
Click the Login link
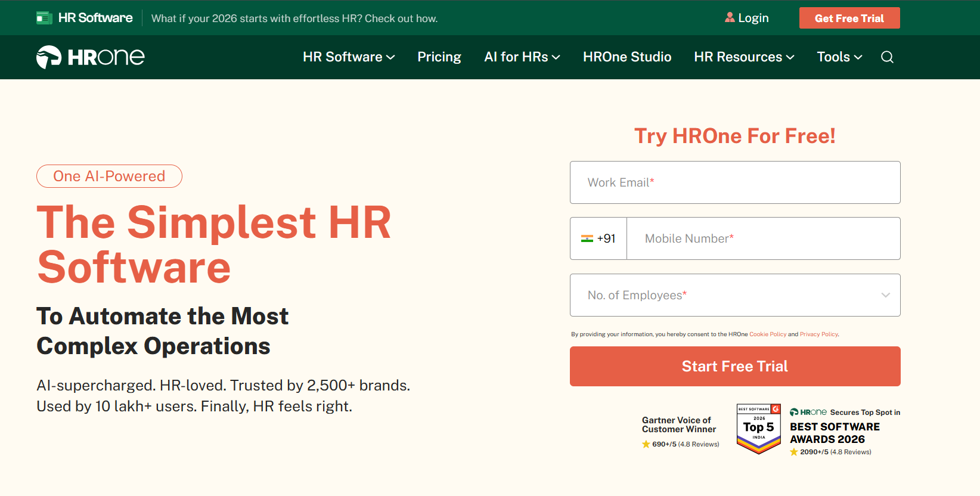pos(753,18)
